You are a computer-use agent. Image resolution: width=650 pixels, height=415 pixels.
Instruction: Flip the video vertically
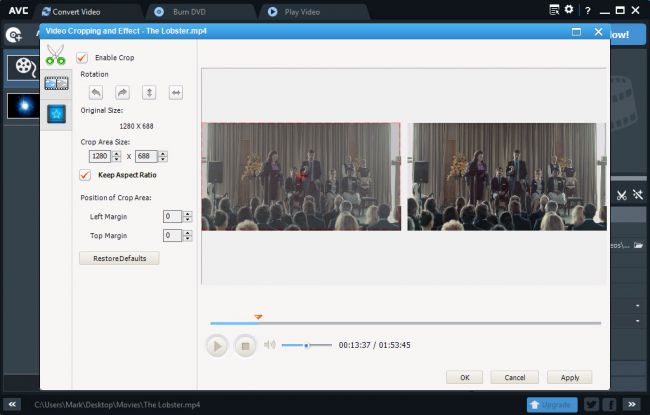point(149,92)
